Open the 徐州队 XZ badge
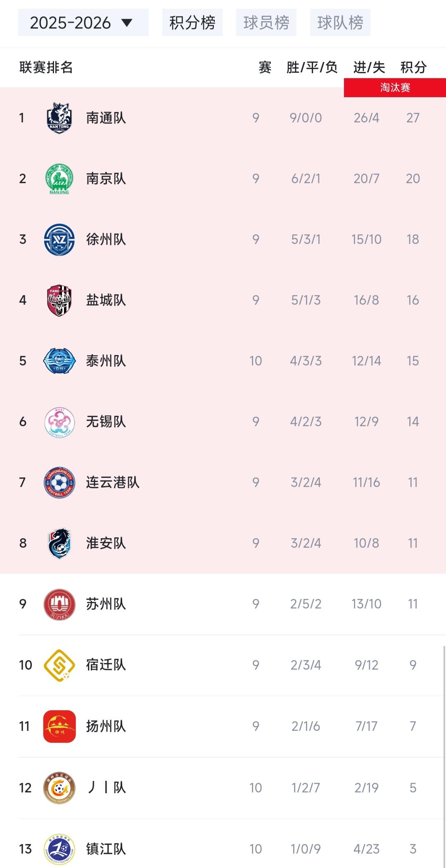This screenshot has height=868, width=446. [59, 239]
